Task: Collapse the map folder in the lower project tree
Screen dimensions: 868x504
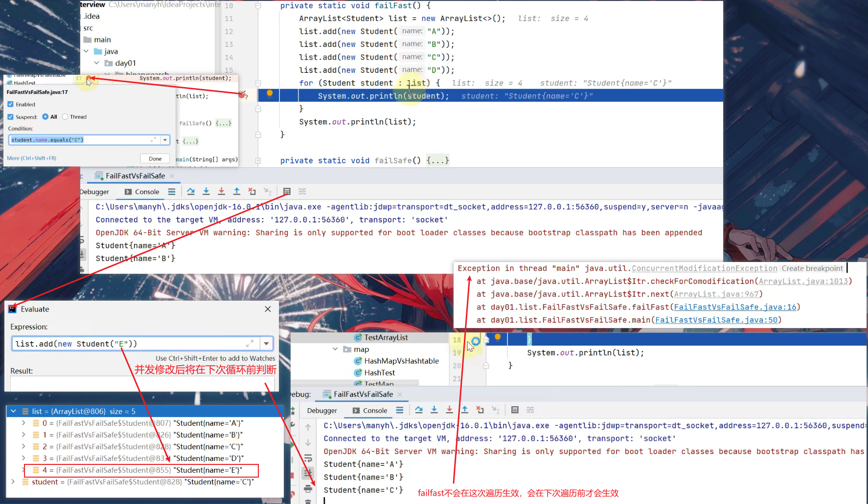Action: click(335, 349)
